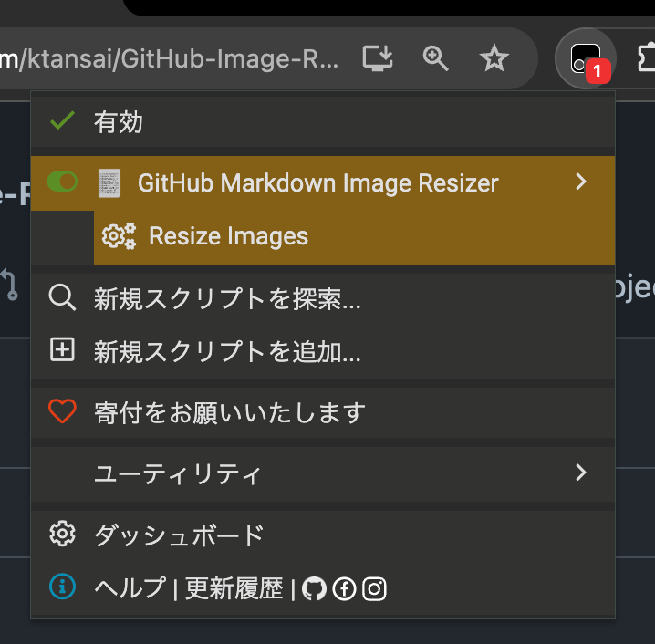Click the Tampermonkey extension icon with badge

click(586, 58)
